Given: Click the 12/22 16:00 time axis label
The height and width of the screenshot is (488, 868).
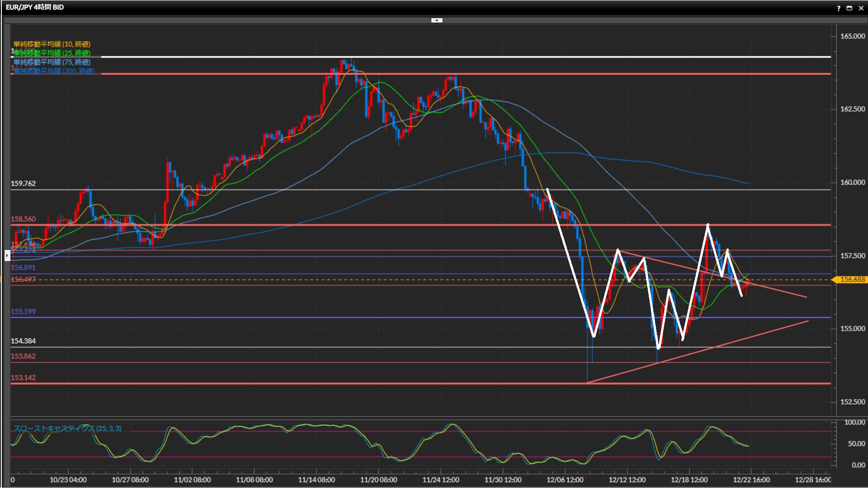Looking at the screenshot, I should (751, 480).
